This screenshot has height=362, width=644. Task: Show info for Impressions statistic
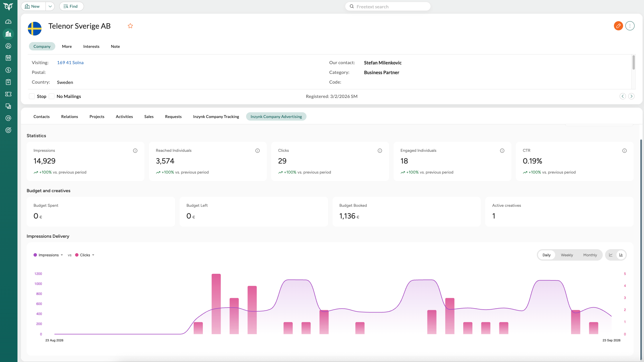coord(135,151)
